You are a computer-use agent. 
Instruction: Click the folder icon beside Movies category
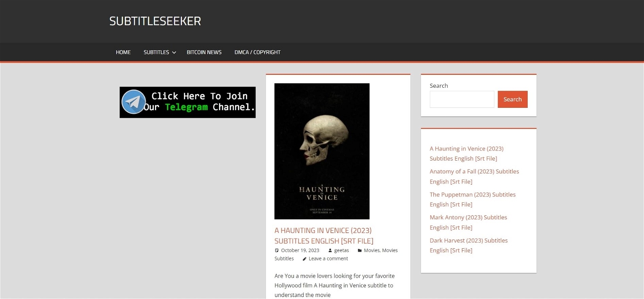[359, 250]
